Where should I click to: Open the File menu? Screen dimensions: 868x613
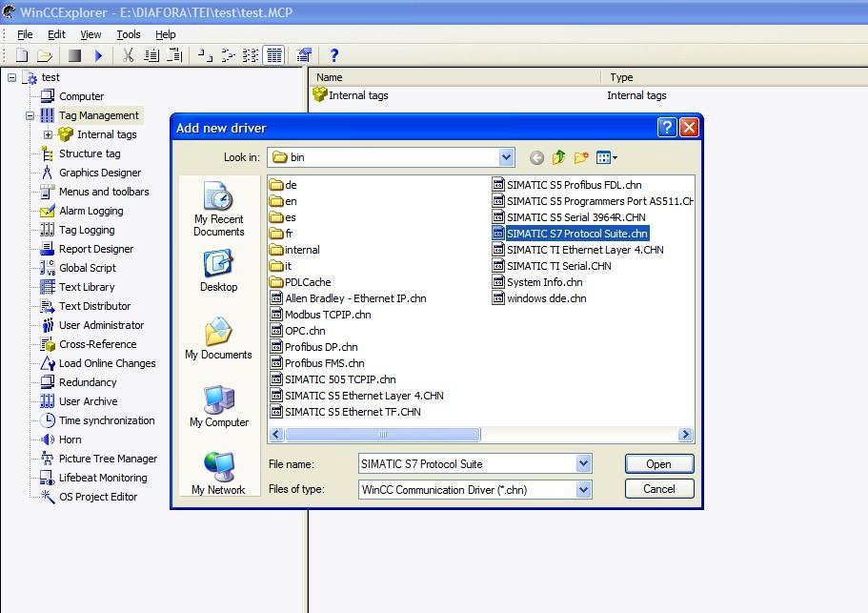pos(25,34)
